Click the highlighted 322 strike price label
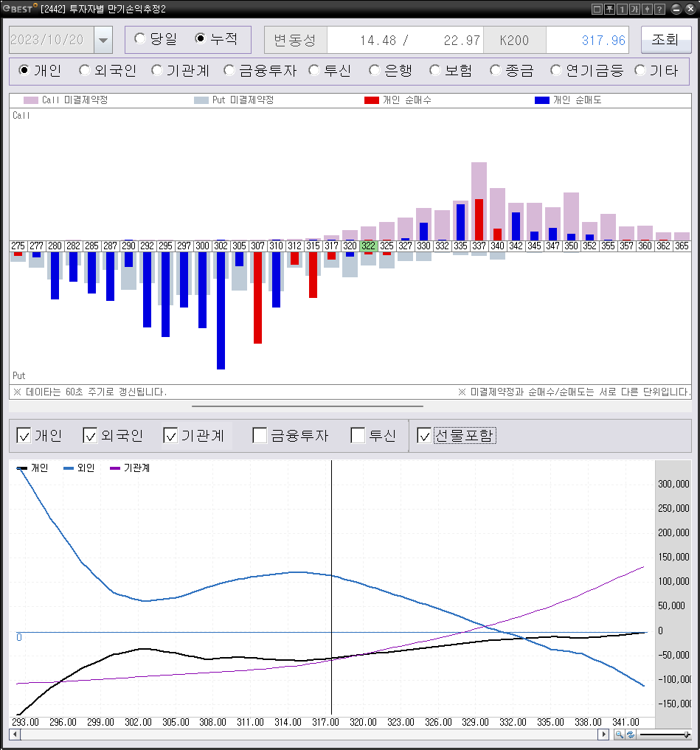The width and height of the screenshot is (700, 750). point(368,246)
